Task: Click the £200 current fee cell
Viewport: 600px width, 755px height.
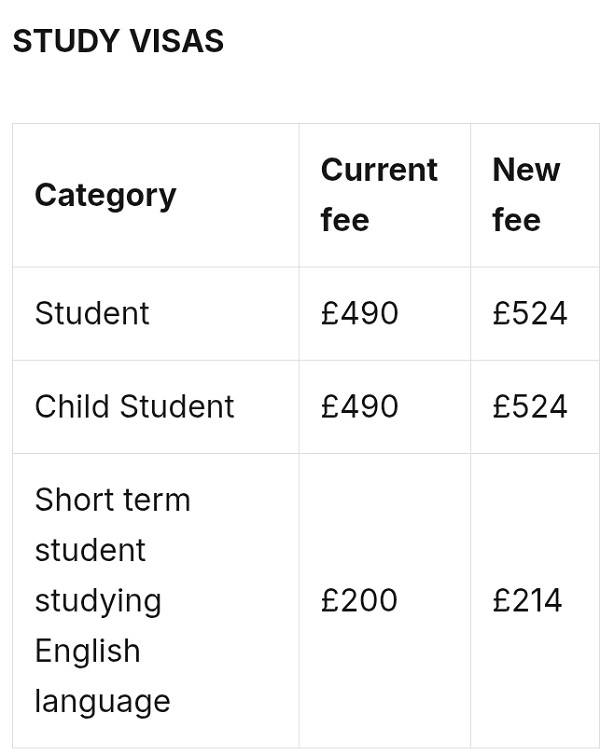Action: tap(359, 600)
